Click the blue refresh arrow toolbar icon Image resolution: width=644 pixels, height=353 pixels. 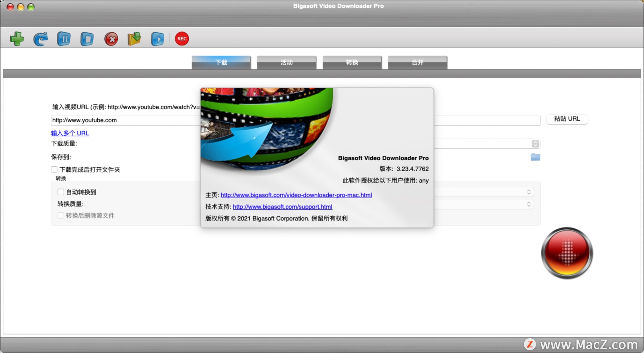tap(41, 39)
